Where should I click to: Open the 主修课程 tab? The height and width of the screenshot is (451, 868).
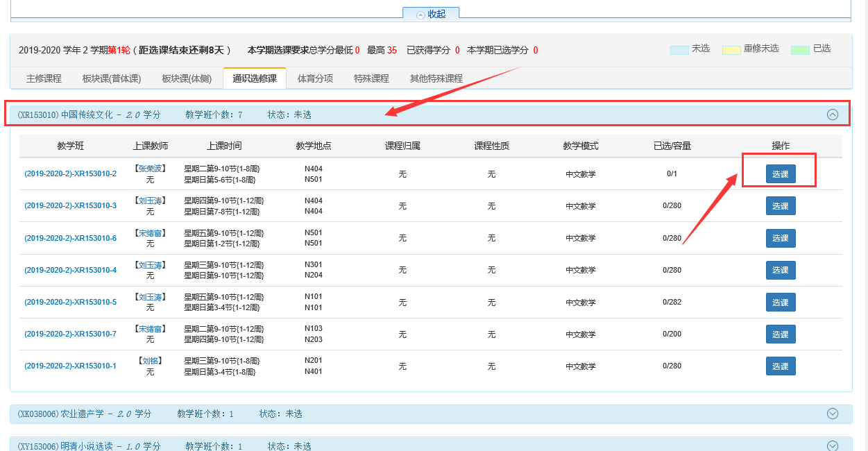[44, 78]
